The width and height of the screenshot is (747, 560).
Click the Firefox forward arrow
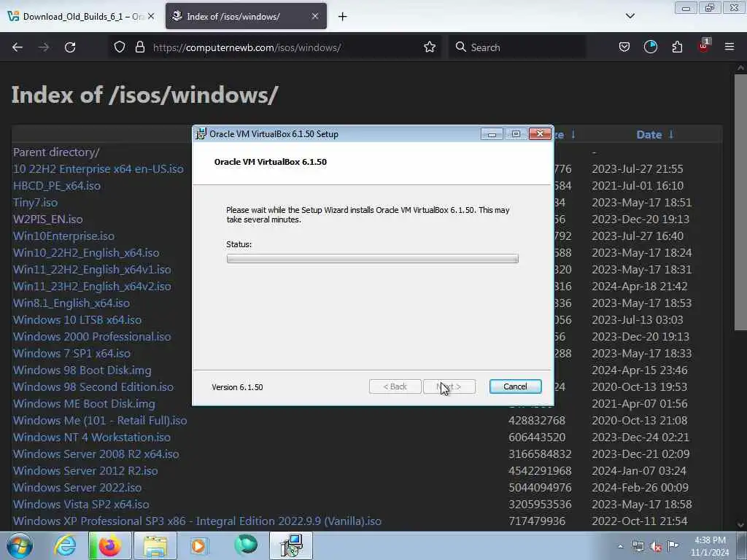point(44,47)
